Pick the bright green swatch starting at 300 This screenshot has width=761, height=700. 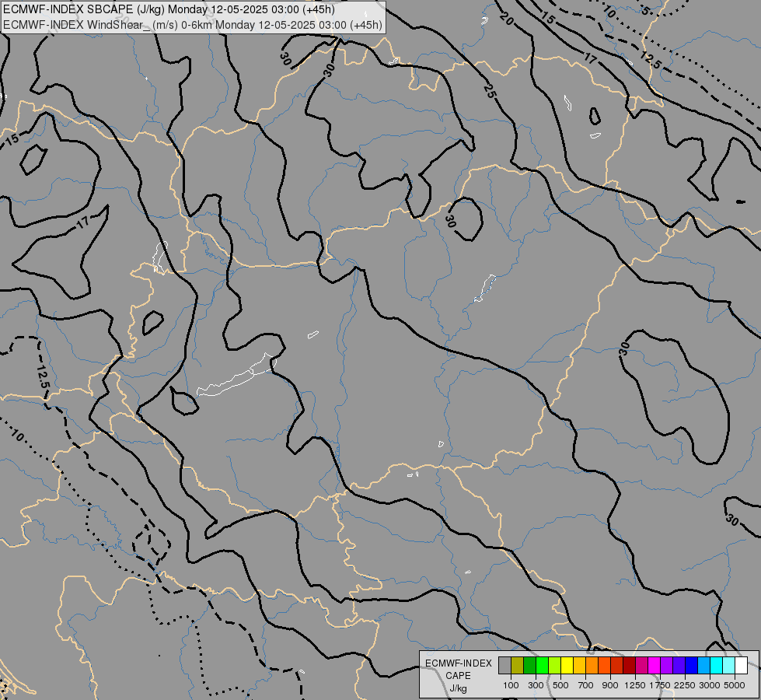click(x=542, y=665)
